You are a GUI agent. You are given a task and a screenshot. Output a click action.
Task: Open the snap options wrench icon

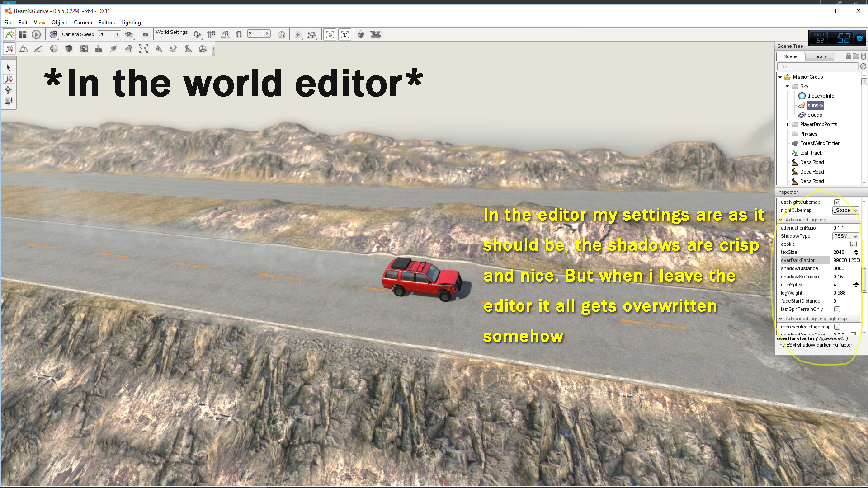click(x=198, y=34)
